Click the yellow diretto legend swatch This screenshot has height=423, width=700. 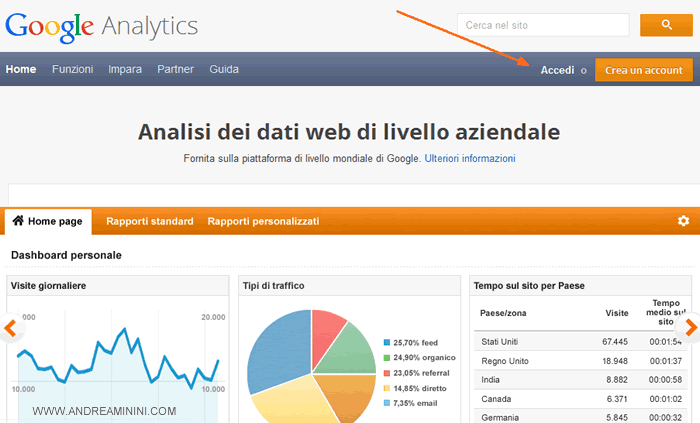[x=387, y=388]
